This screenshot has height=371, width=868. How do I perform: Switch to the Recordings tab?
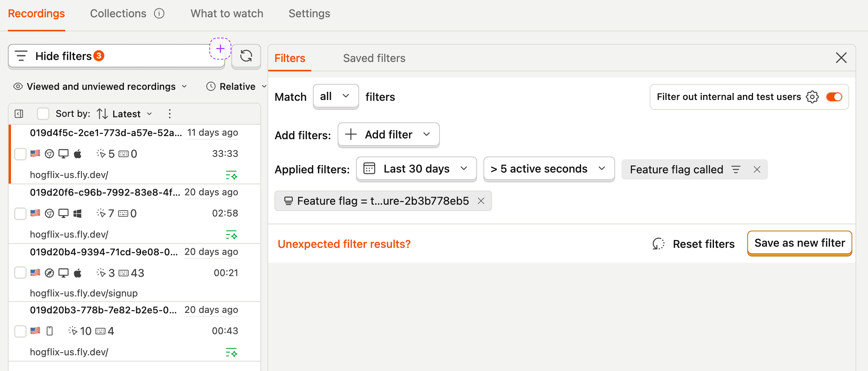(36, 14)
